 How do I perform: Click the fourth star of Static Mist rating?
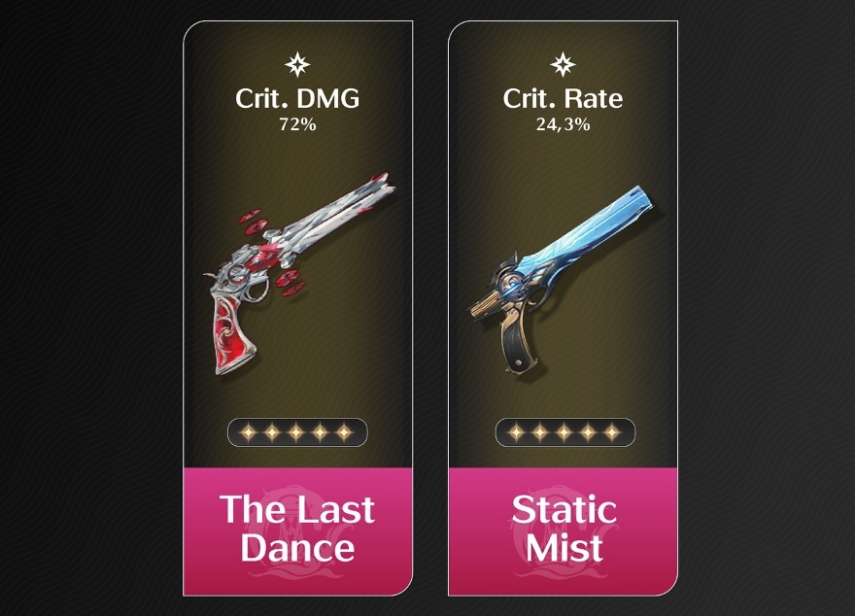click(x=588, y=432)
